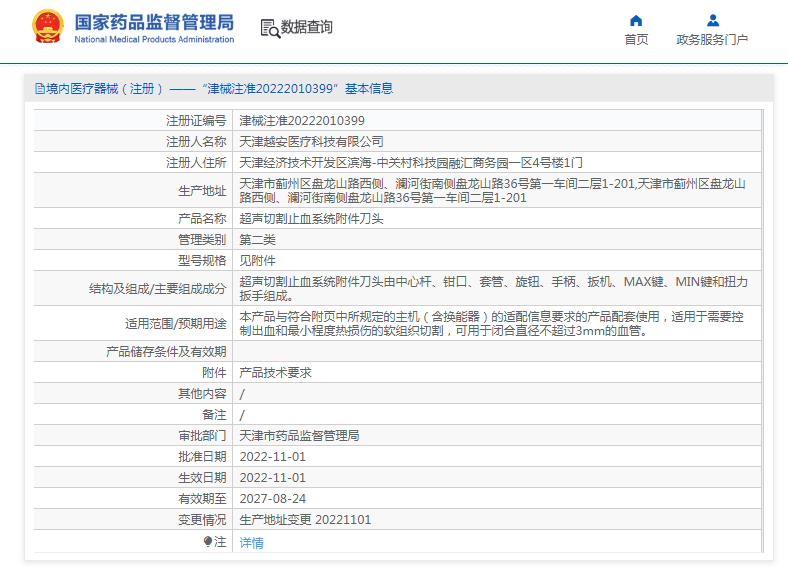Select product name 超声切割止血系统附件刀头
The image size is (788, 570).
[311, 219]
